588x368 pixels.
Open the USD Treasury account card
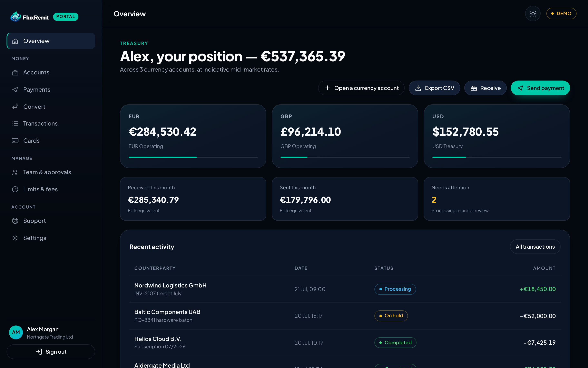(x=497, y=136)
